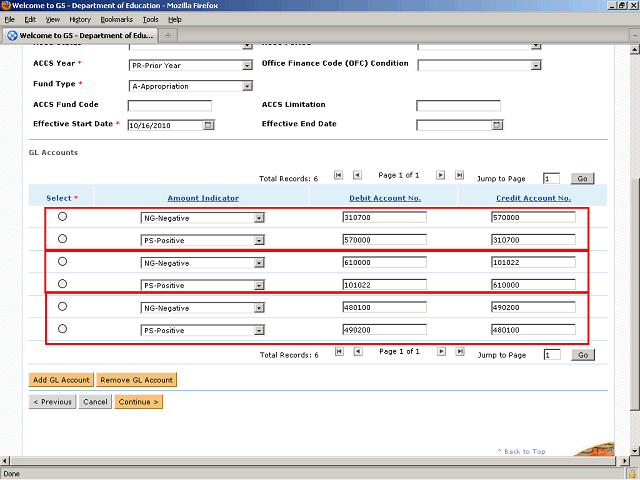Open the History menu
This screenshot has width=640, height=480.
tap(80, 19)
